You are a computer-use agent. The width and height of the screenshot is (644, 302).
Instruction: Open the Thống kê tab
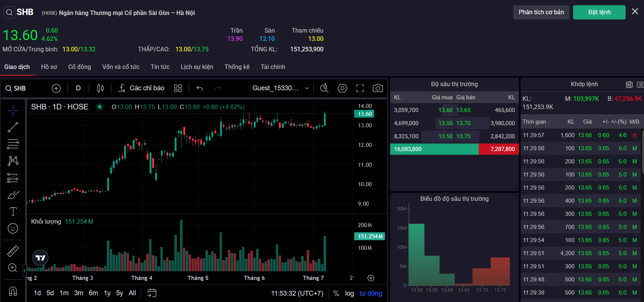pyautogui.click(x=237, y=67)
